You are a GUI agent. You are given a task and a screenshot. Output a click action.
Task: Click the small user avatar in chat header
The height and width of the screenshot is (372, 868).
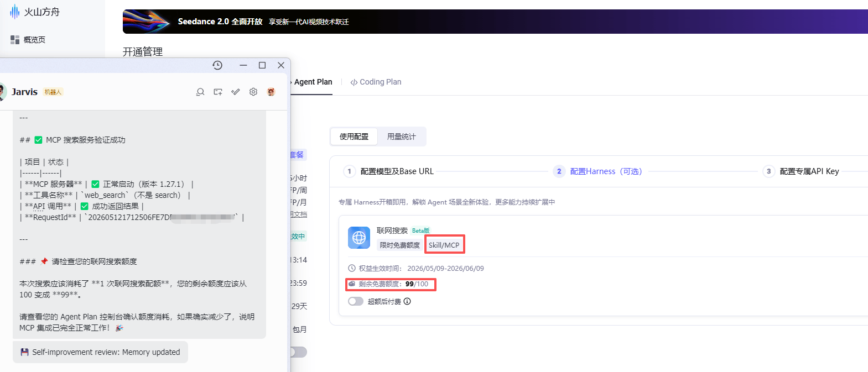[x=271, y=92]
